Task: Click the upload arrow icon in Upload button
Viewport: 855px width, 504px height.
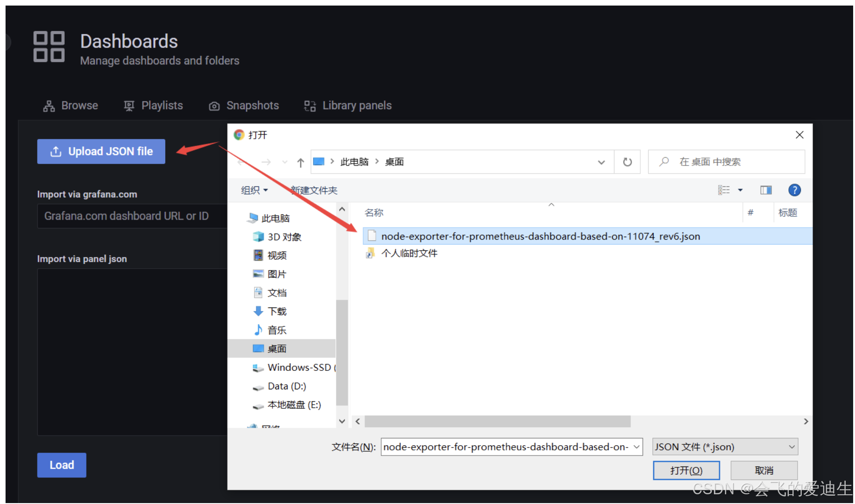Action: point(56,151)
